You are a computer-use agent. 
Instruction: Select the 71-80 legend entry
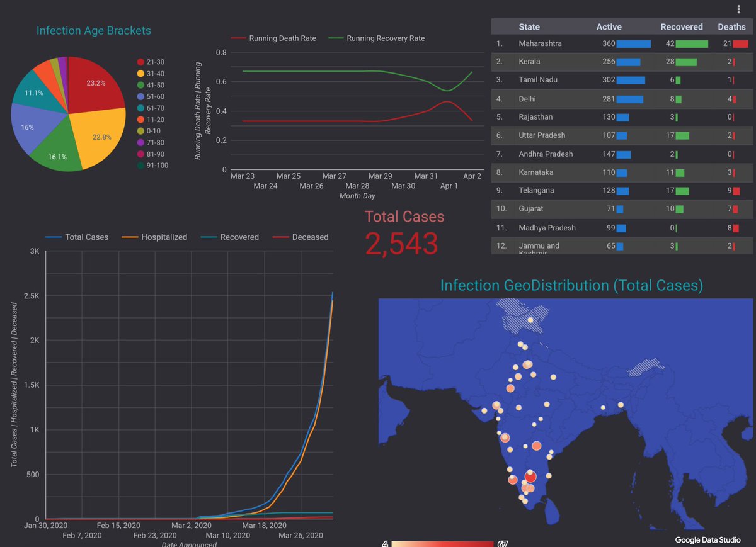coord(151,142)
